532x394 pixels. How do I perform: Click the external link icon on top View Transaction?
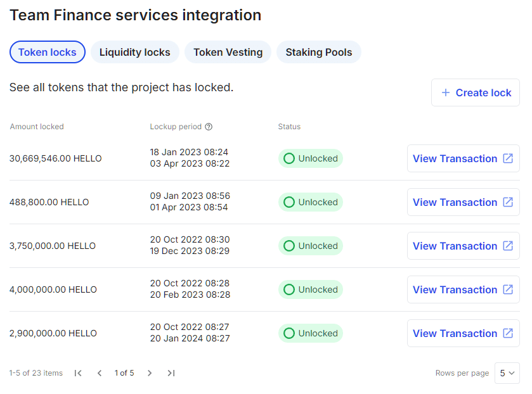507,158
